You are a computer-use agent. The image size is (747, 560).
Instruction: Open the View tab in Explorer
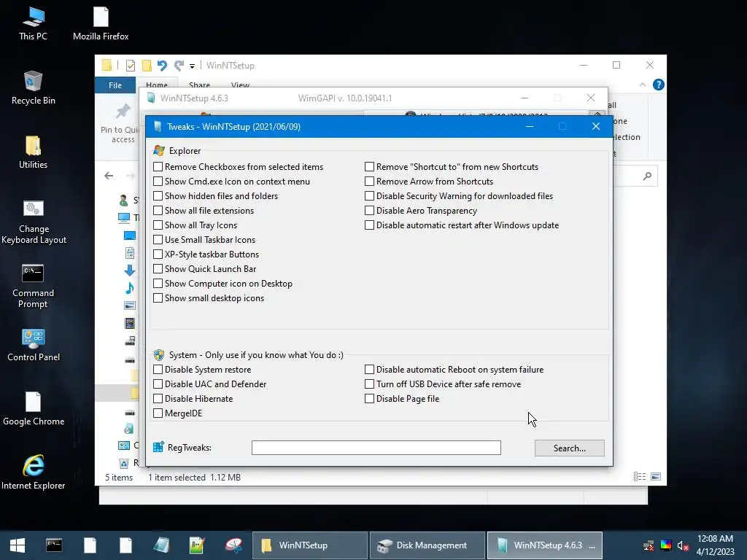click(240, 85)
